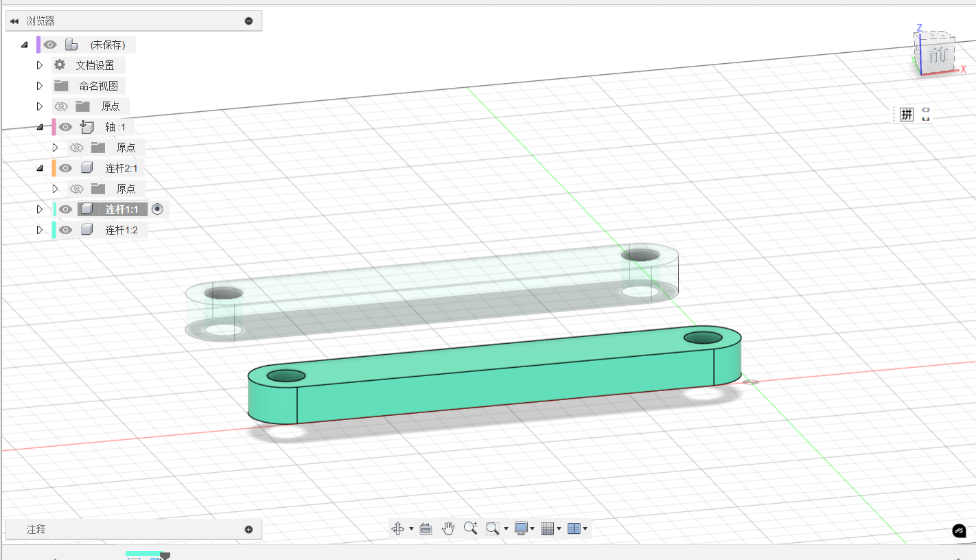Click the IME punctuation mode icon
This screenshot has width=976, height=560.
[926, 115]
